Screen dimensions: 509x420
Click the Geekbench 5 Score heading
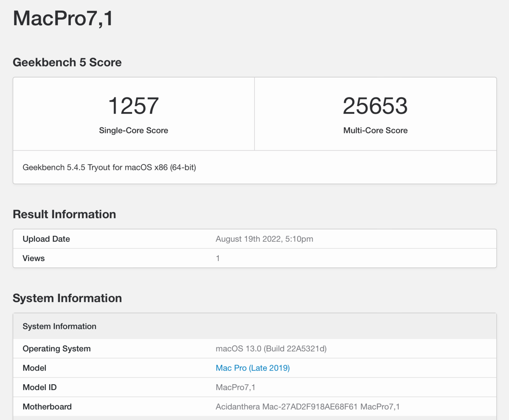[67, 62]
